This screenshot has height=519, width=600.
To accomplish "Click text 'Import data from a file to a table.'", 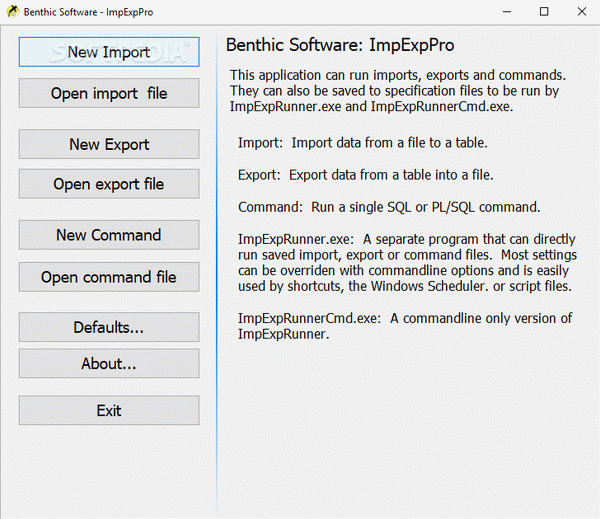I will coord(390,143).
